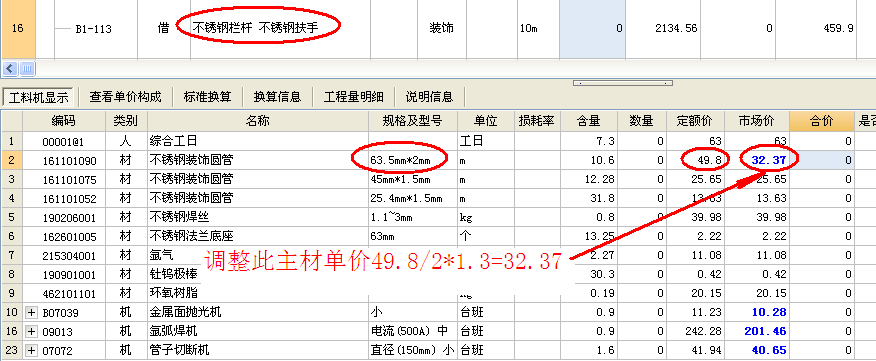The image size is (876, 361).
Task: Click 数量 column header
Action: tap(642, 120)
